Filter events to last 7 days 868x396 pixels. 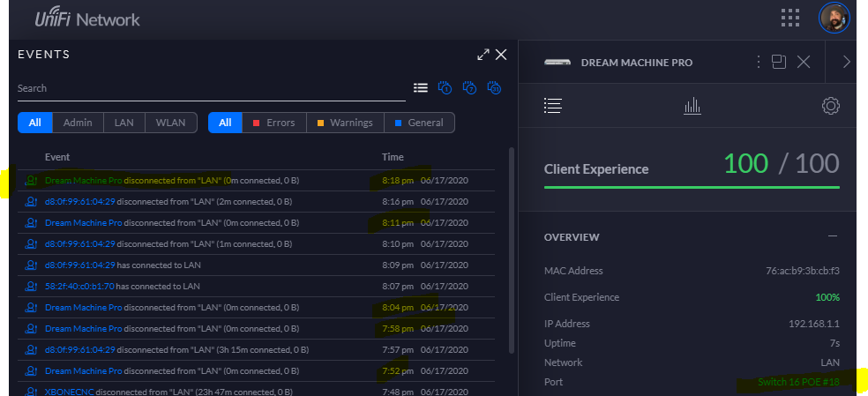pyautogui.click(x=469, y=88)
